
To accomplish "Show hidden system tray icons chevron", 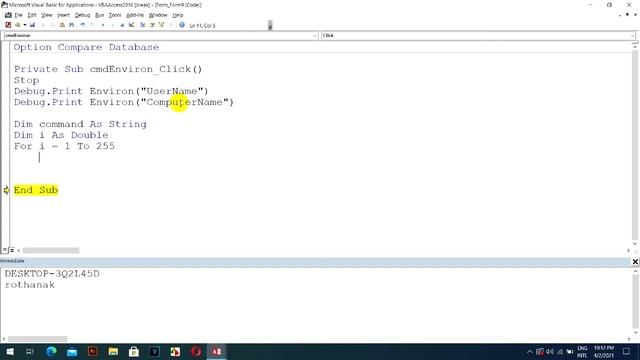I will (x=529, y=352).
